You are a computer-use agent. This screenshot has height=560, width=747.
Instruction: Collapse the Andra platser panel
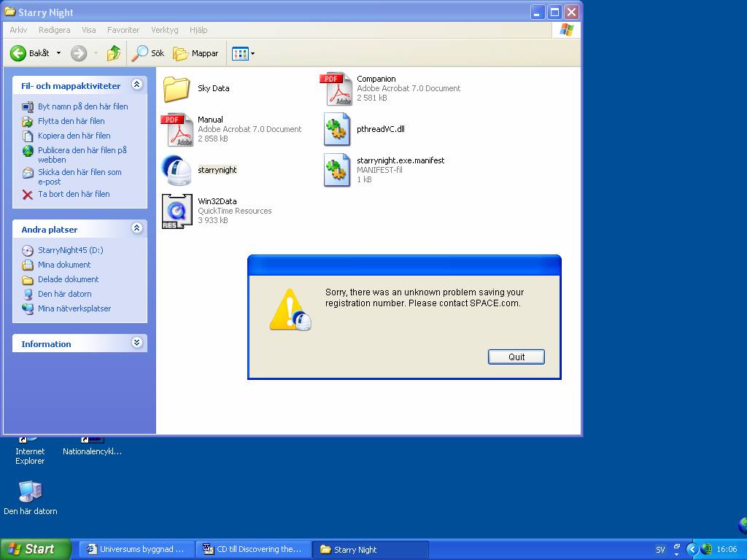(136, 228)
